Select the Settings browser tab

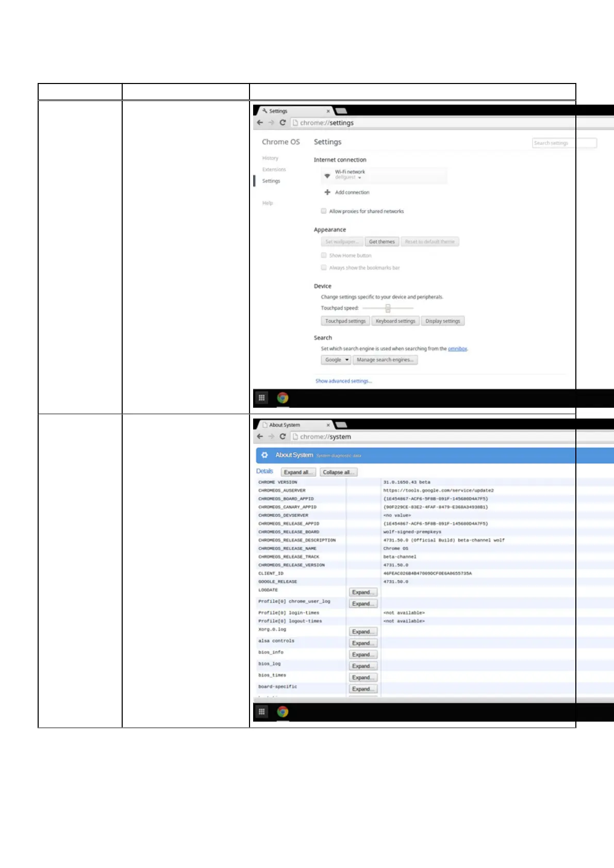[295, 111]
